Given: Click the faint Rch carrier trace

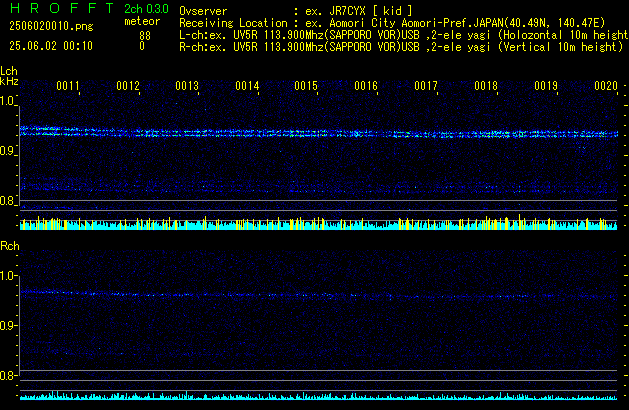Looking at the screenshot, I should click(x=319, y=294).
